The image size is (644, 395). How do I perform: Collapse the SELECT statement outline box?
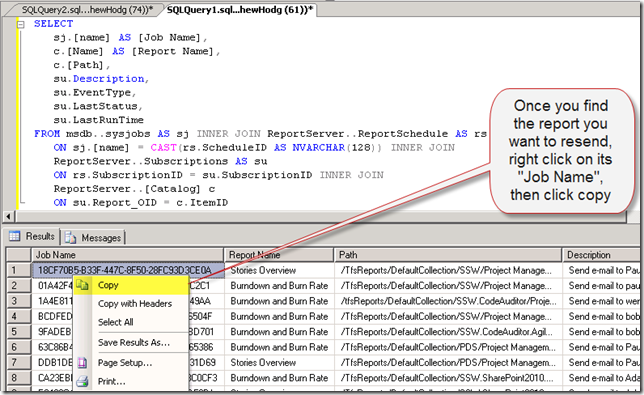click(x=21, y=24)
